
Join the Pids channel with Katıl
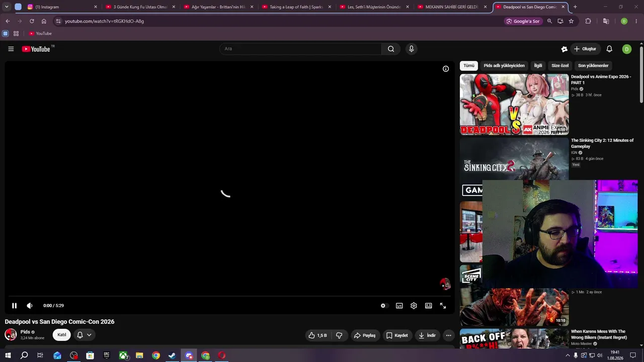[x=61, y=335]
